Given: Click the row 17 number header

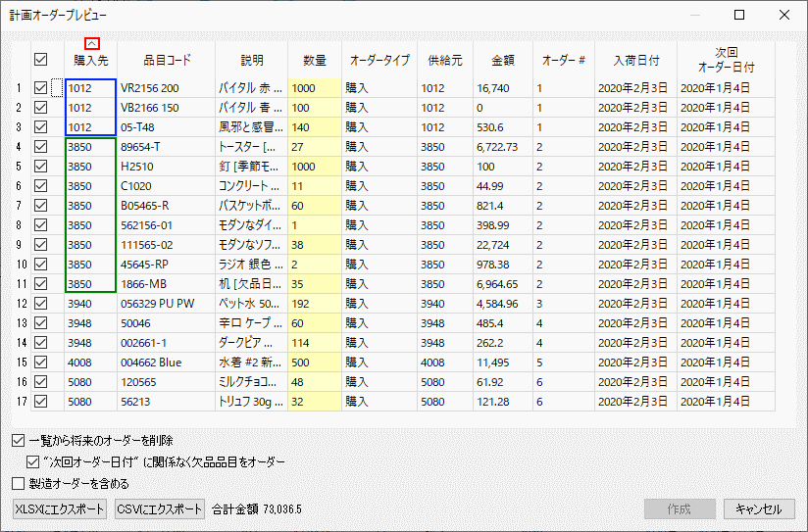Looking at the screenshot, I should (x=18, y=402).
